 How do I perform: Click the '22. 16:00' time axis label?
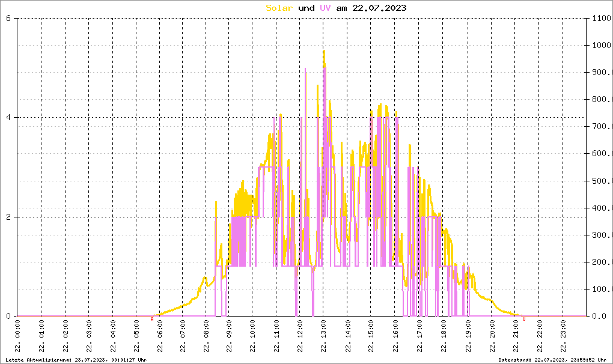395,336
